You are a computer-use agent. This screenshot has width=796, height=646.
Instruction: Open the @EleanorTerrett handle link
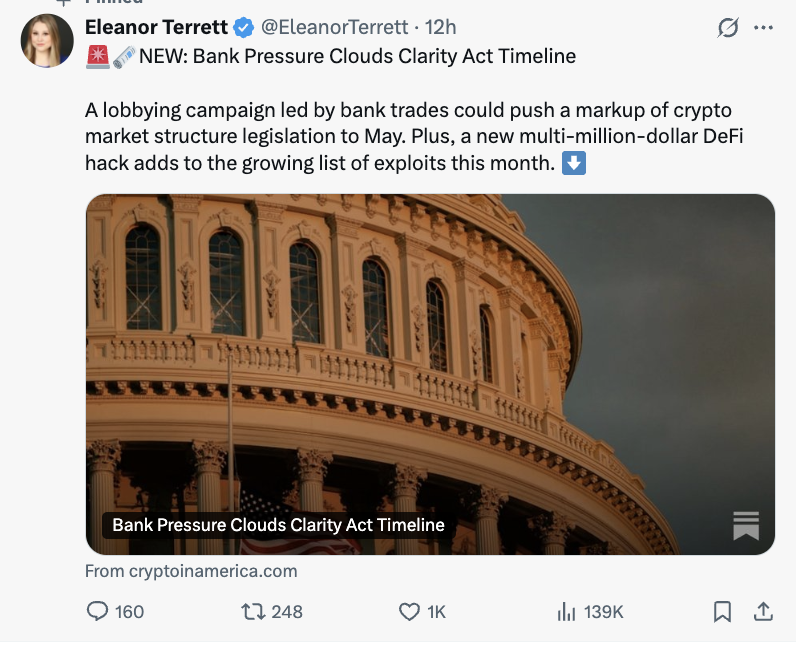coord(335,27)
